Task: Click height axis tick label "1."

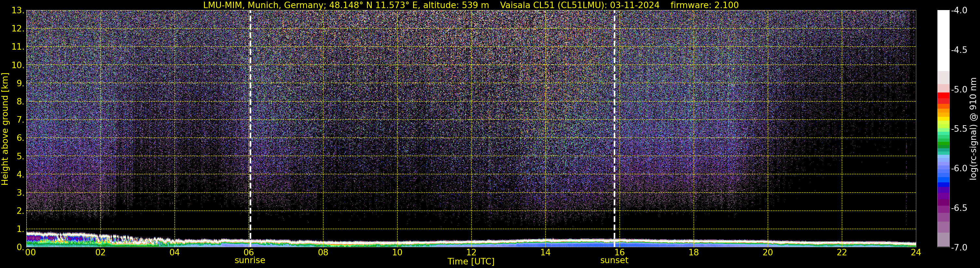Action: tap(20, 229)
